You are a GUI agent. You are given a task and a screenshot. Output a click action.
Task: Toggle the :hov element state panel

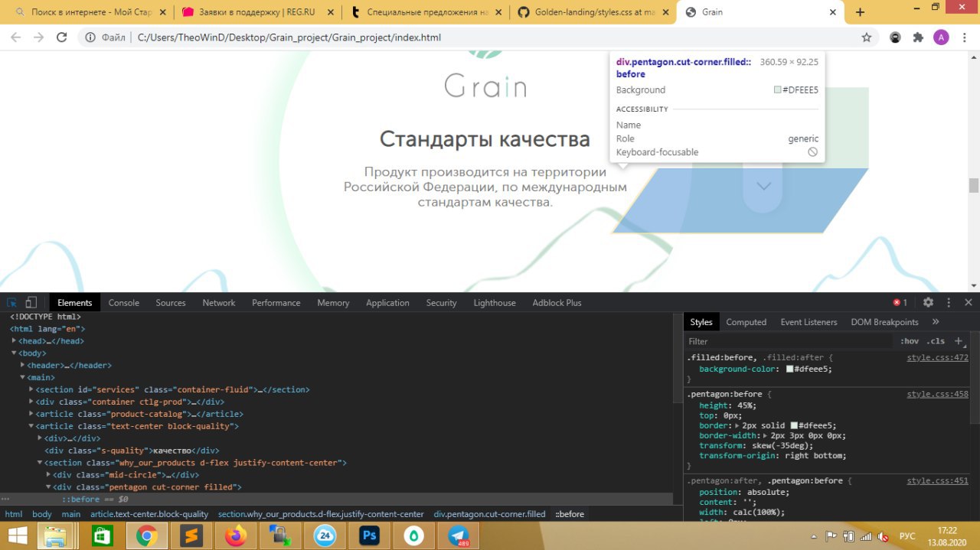[910, 341]
